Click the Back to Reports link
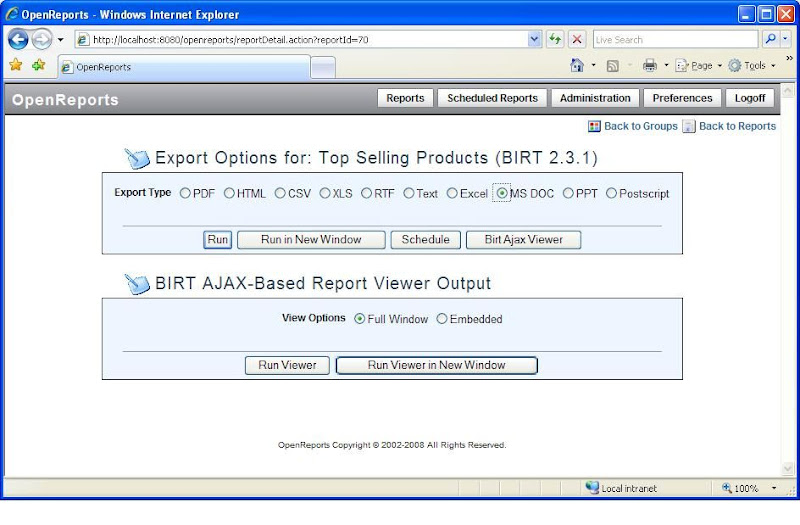Viewport: 800px width, 525px height. (737, 126)
